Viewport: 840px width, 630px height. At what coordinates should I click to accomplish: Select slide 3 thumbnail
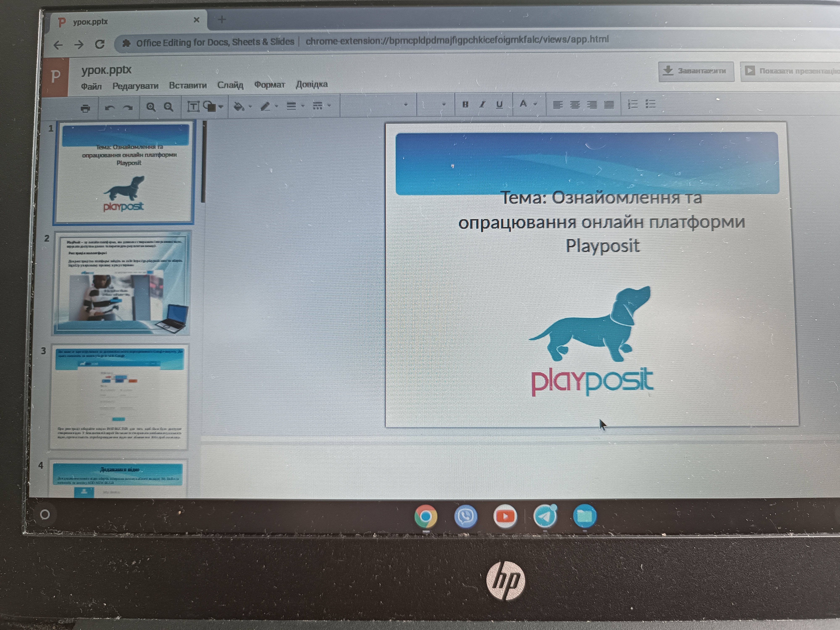[x=119, y=397]
